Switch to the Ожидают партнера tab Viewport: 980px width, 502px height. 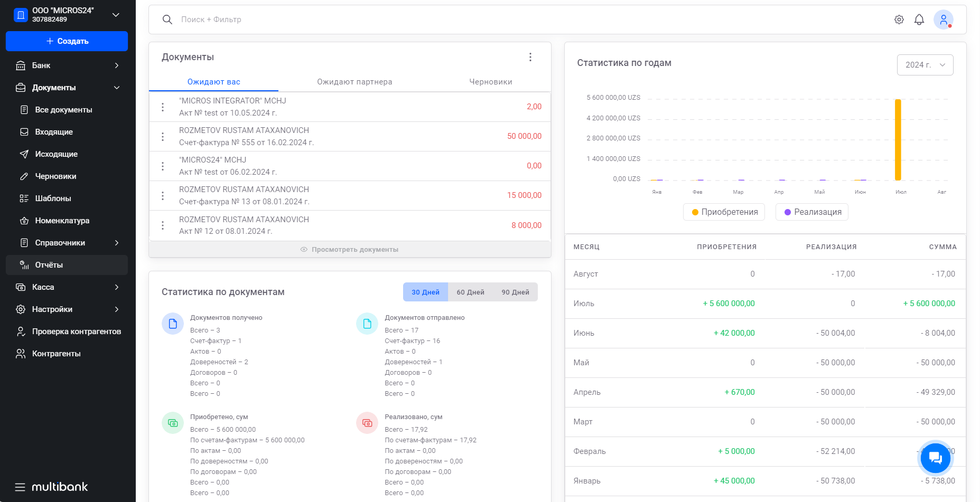pyautogui.click(x=354, y=82)
